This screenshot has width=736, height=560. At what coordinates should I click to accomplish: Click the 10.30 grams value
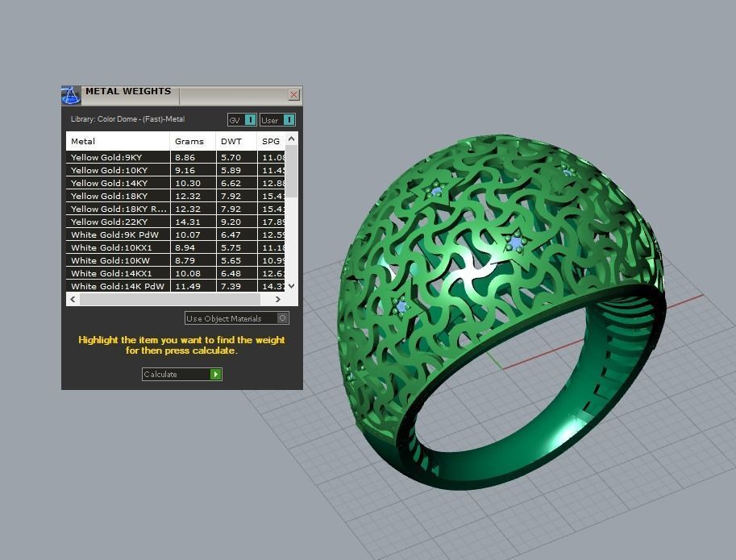[x=188, y=184]
